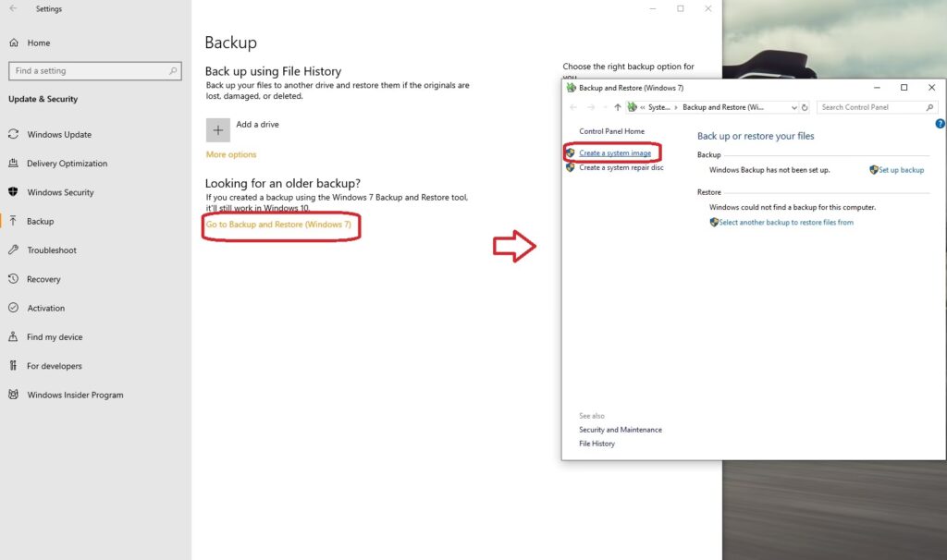The height and width of the screenshot is (560, 947).
Task: Select Recovery in the sidebar
Action: click(x=43, y=279)
